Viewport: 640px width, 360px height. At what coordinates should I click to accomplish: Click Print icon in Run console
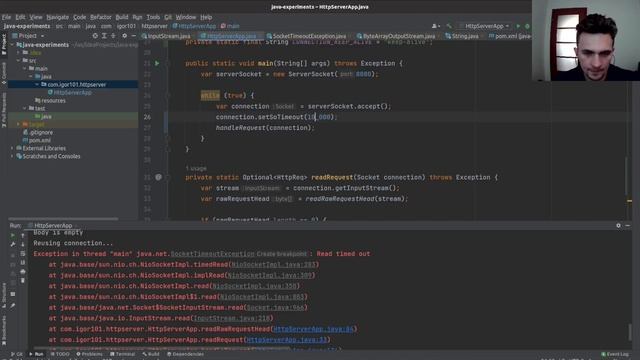(22, 271)
